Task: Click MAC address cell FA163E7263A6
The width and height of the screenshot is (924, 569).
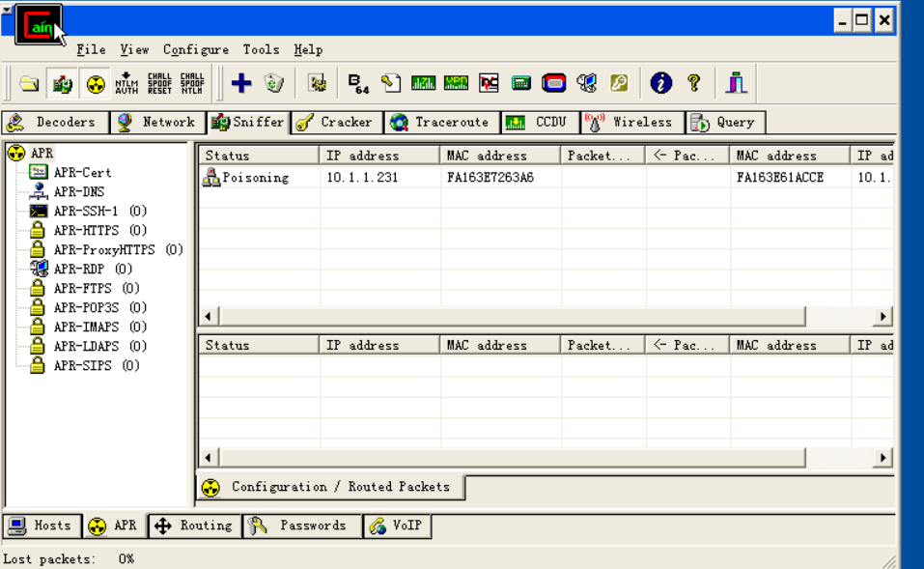Action: pyautogui.click(x=490, y=177)
